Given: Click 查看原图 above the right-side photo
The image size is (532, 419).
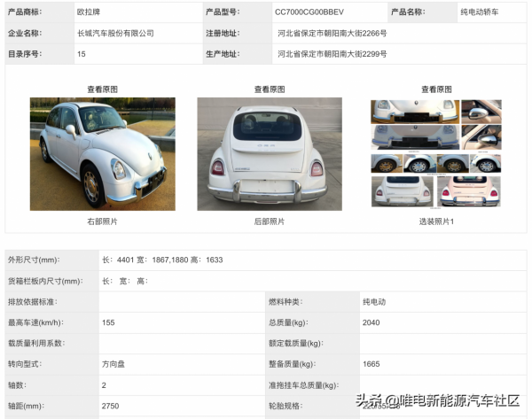Looking at the screenshot, I should click(x=103, y=89).
